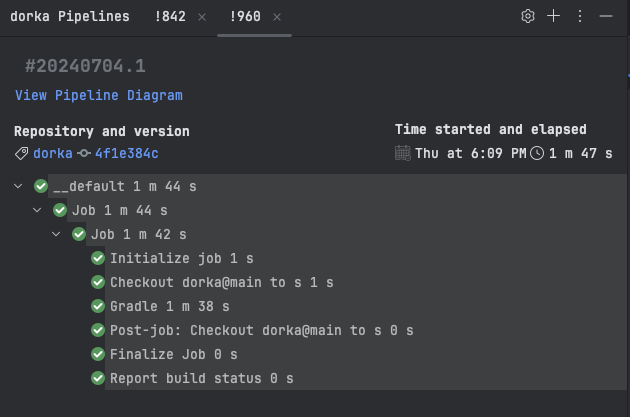Collapse the Job 1 m 44 s node

tap(37, 210)
